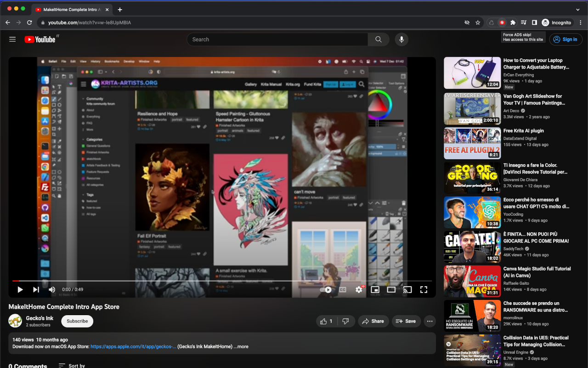Focus the YouTube Search field
588x368 pixels.
[x=277, y=40]
